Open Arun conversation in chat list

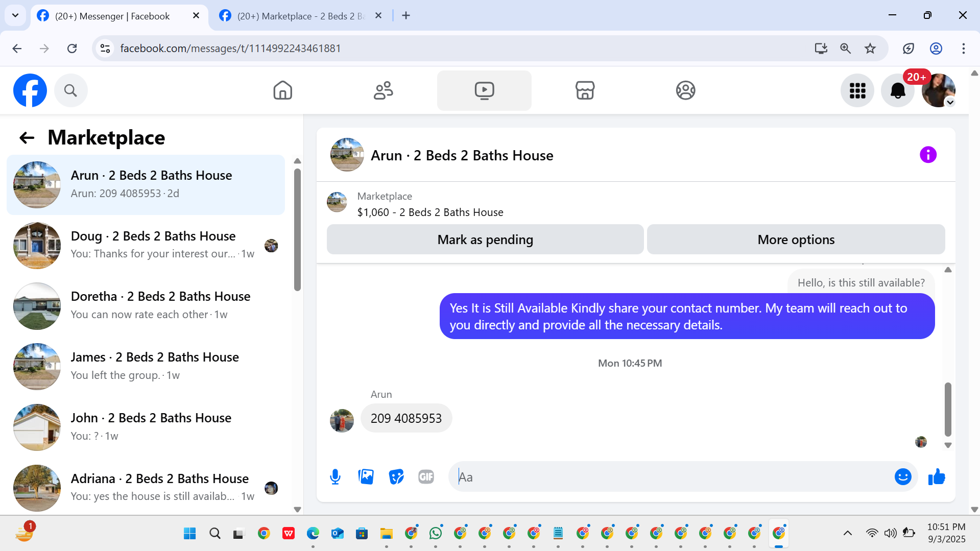pos(146,185)
